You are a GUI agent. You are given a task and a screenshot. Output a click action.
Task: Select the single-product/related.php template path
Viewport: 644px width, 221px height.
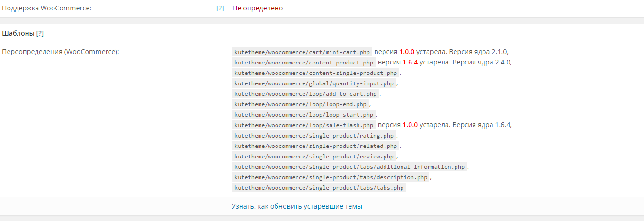[316, 146]
